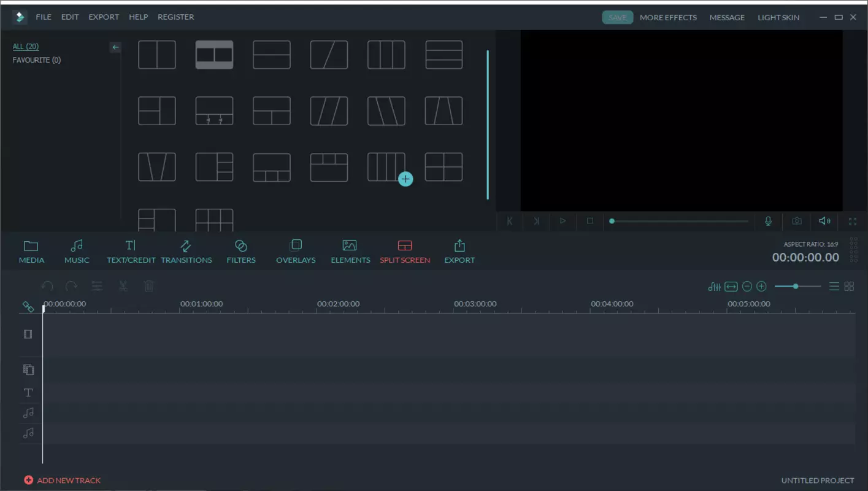Click the Untitled Project name

[818, 481]
